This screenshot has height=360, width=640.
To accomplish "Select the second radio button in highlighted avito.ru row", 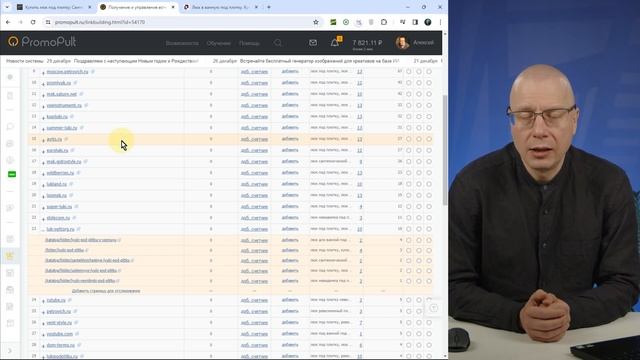I will pyautogui.click(x=419, y=139).
